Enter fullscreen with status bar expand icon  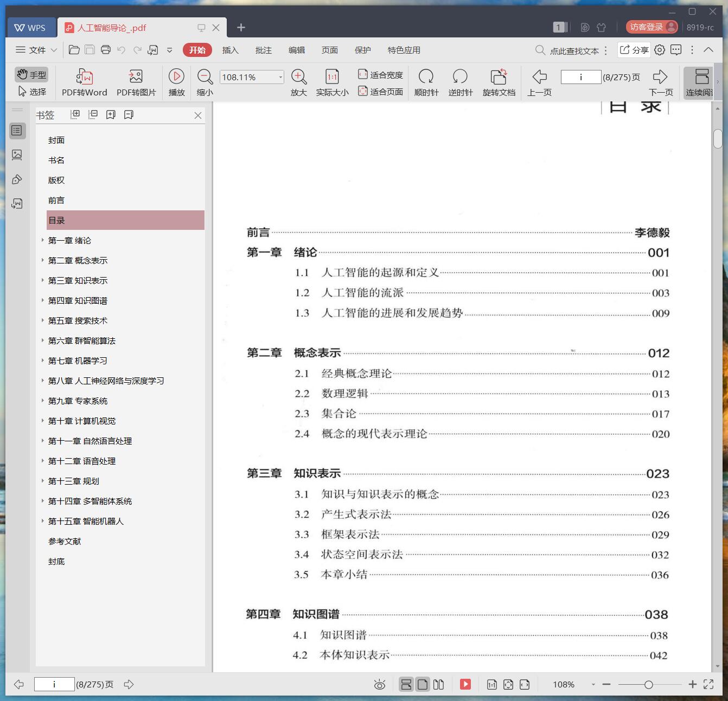tap(708, 684)
